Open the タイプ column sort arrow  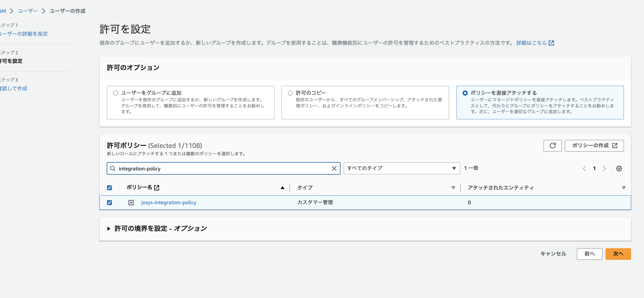(x=453, y=188)
